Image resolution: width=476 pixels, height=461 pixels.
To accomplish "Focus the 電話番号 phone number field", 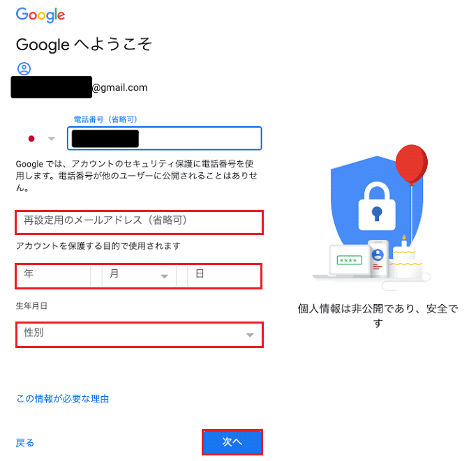I will (164, 138).
